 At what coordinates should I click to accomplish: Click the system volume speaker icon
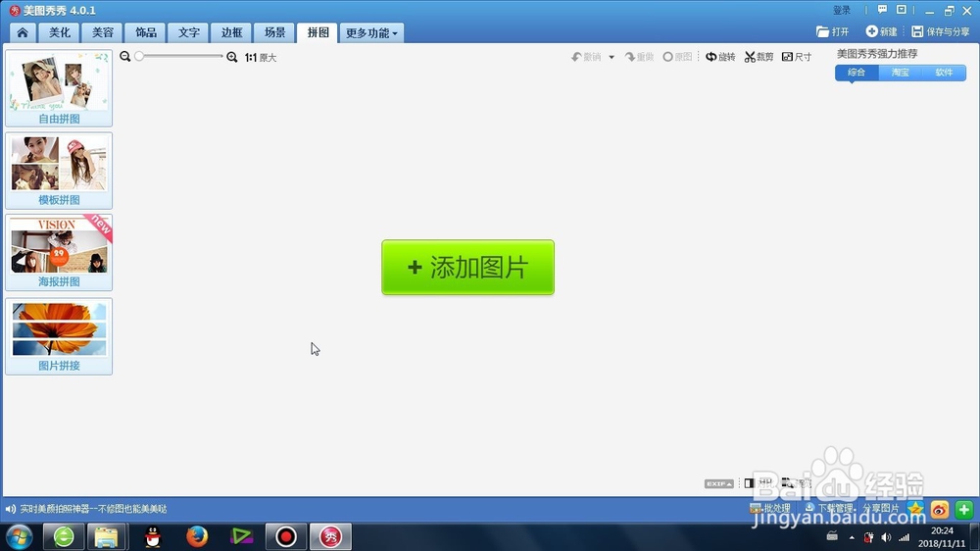(x=886, y=537)
